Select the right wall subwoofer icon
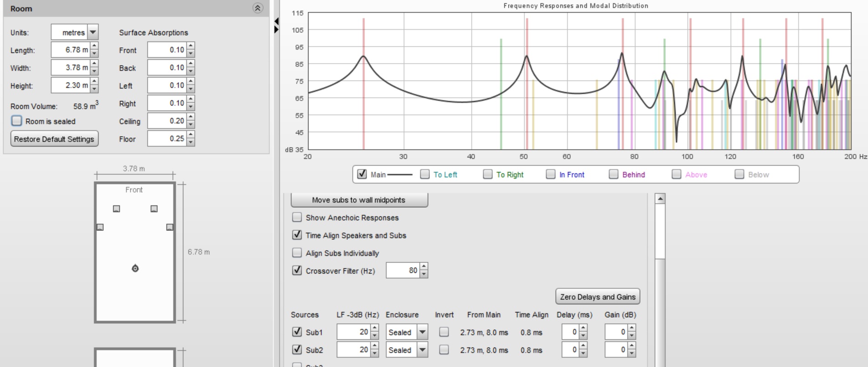This screenshot has width=868, height=367. [170, 227]
